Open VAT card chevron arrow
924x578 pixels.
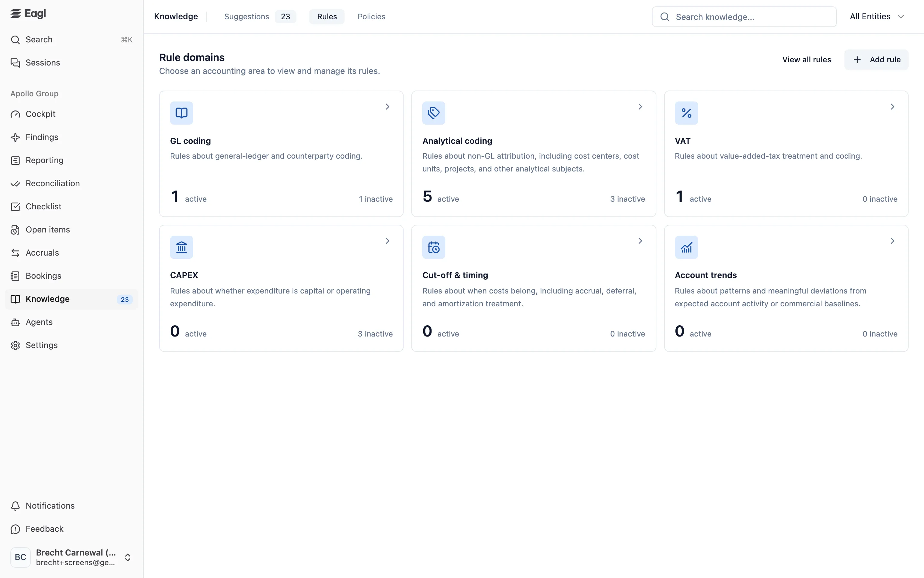point(892,107)
